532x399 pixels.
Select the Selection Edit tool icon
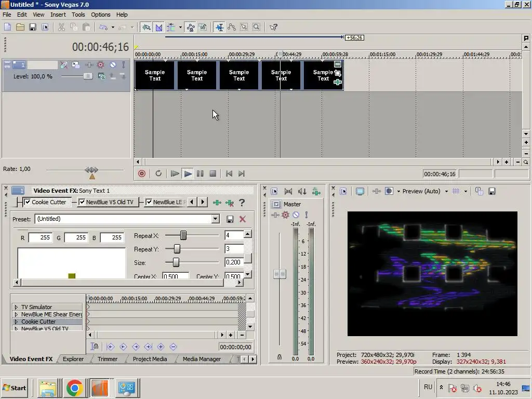click(244, 27)
